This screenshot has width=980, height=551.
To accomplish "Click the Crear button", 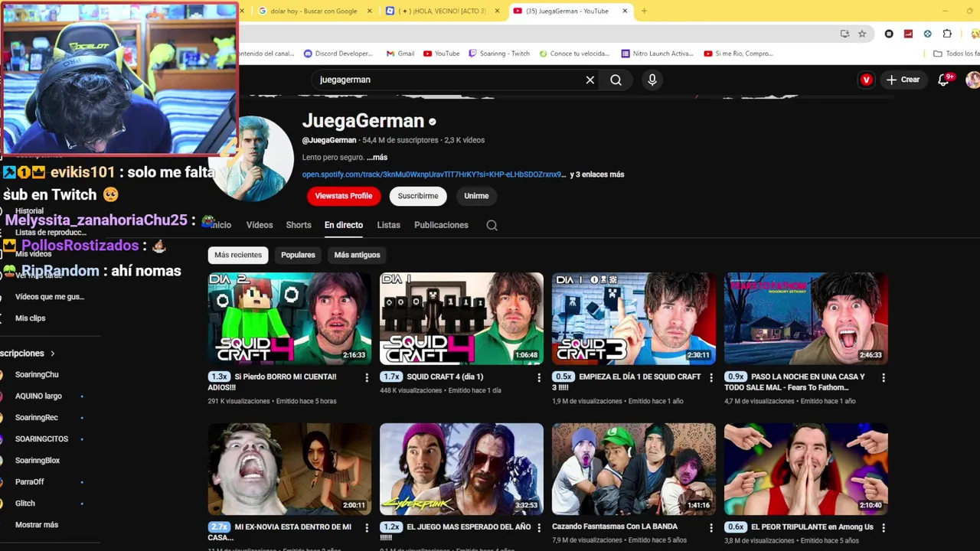I will click(x=903, y=80).
